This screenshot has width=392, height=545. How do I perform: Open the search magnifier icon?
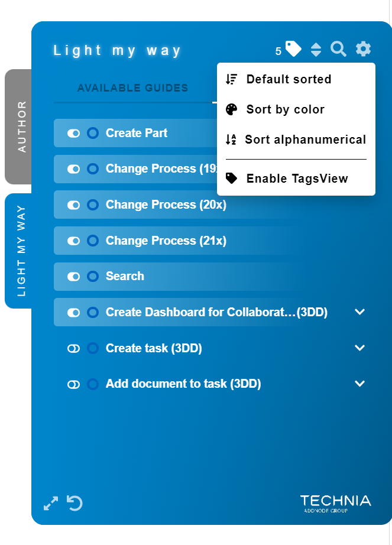(338, 49)
